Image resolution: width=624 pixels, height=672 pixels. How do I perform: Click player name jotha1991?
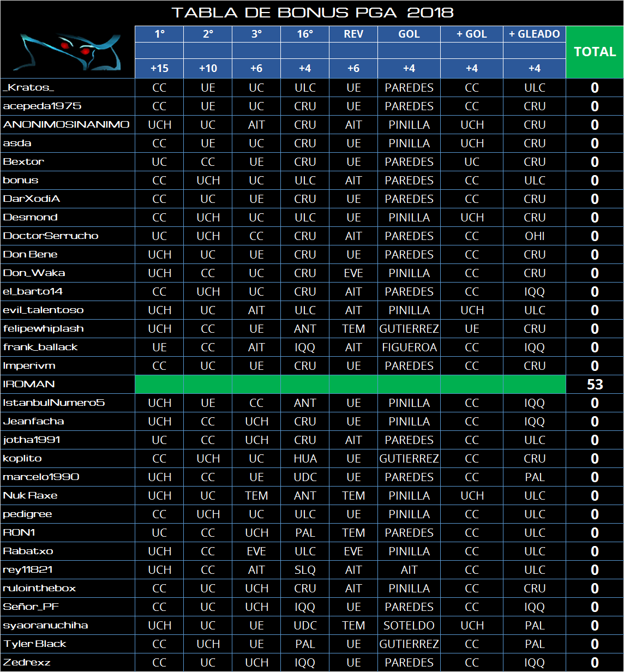(x=32, y=440)
